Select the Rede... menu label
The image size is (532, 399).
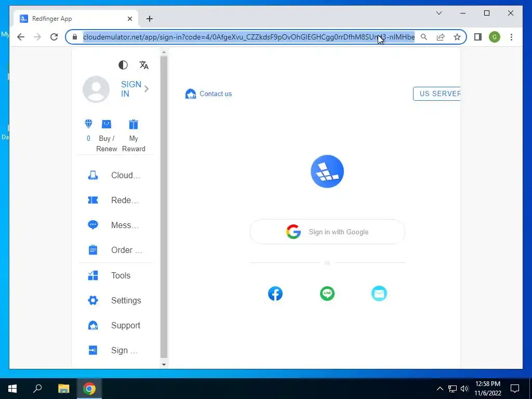click(x=125, y=200)
